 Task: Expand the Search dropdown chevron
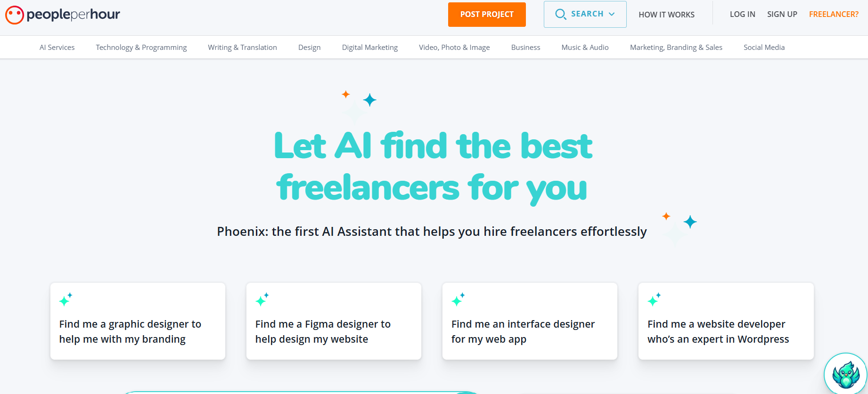click(x=612, y=14)
